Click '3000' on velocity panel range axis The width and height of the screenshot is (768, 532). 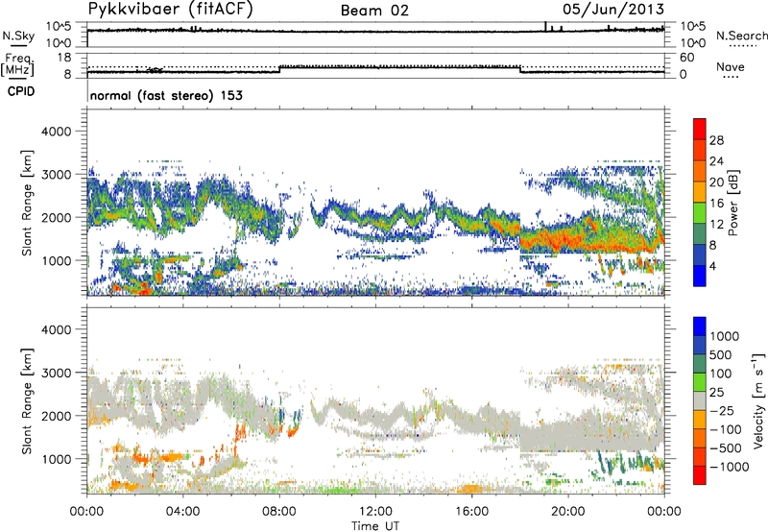click(x=56, y=373)
